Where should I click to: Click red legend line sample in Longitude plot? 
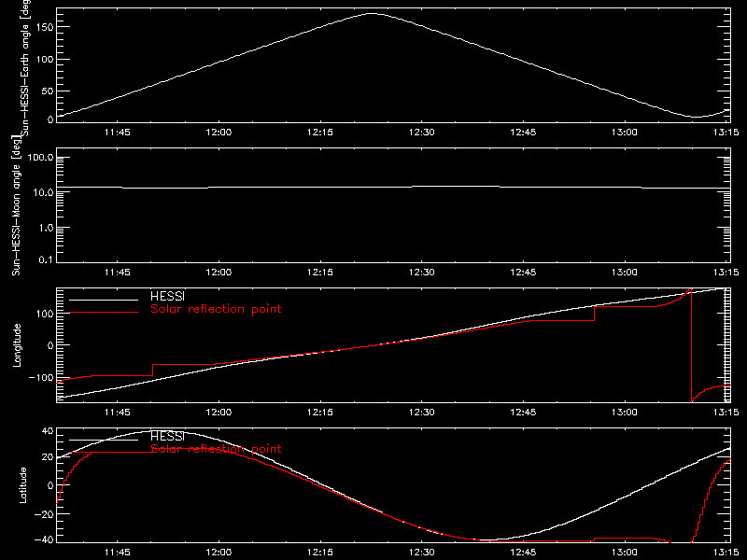(104, 313)
